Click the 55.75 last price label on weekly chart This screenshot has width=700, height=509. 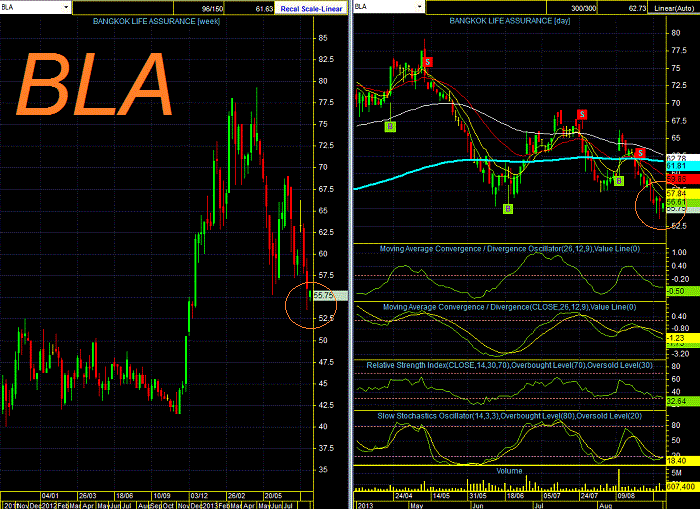pyautogui.click(x=329, y=296)
